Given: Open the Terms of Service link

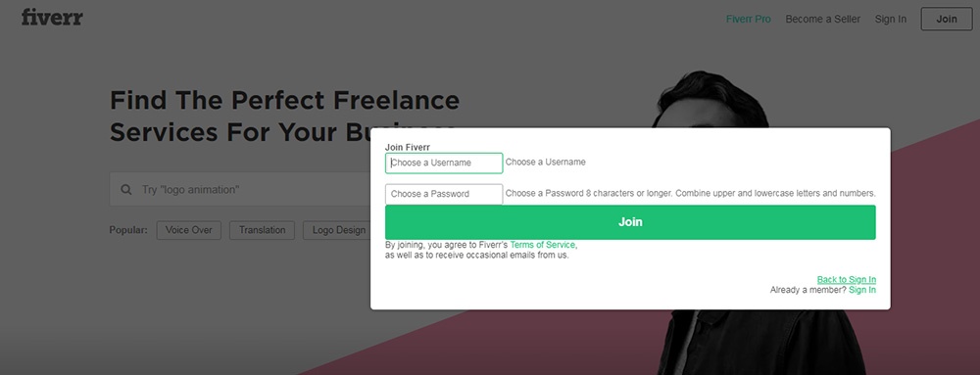Looking at the screenshot, I should pos(542,245).
